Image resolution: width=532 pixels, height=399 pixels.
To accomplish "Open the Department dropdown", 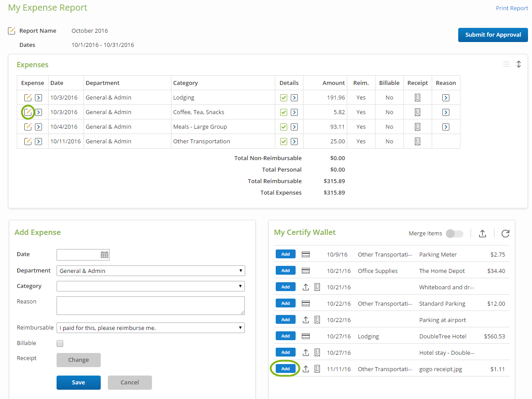I will pyautogui.click(x=151, y=271).
